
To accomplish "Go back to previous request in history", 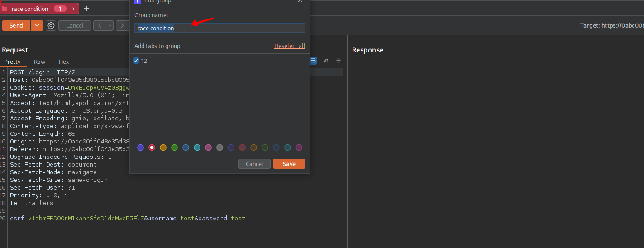I will point(100,26).
